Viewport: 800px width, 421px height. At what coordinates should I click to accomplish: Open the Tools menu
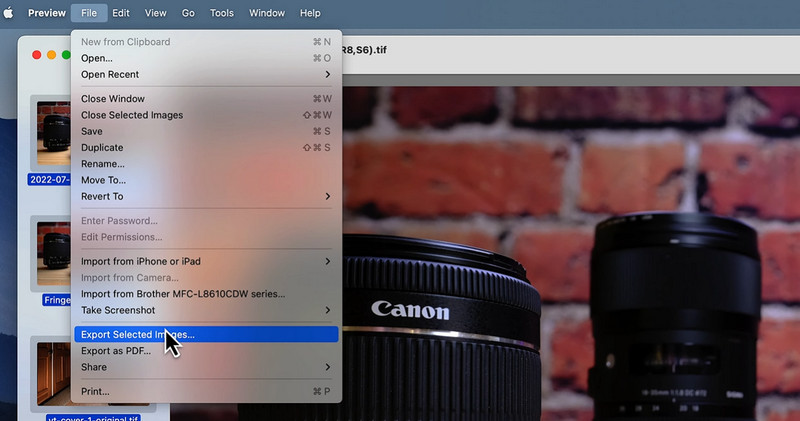tap(222, 13)
